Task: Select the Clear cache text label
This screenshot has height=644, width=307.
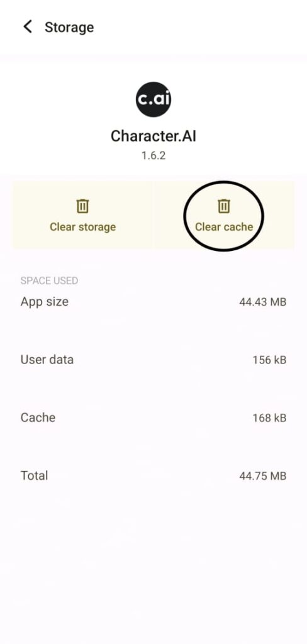Action: [x=224, y=226]
